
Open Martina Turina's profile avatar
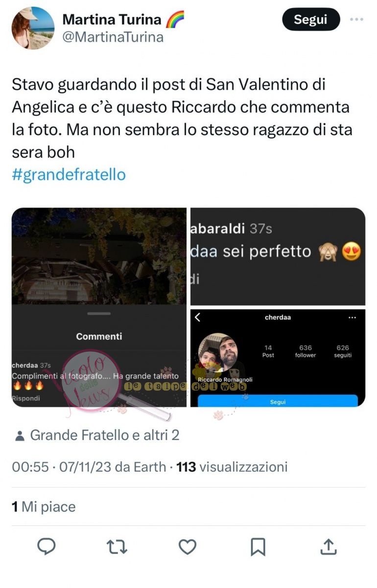click(33, 28)
